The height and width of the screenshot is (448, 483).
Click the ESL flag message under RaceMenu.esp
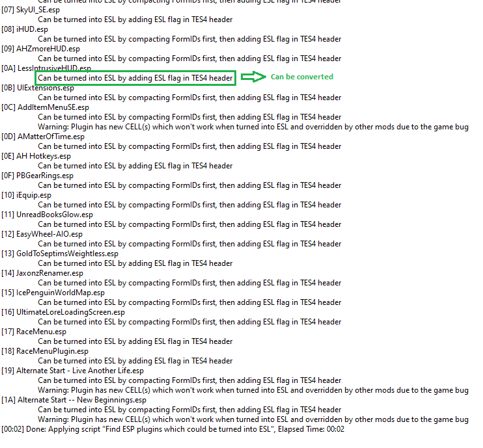click(x=135, y=341)
